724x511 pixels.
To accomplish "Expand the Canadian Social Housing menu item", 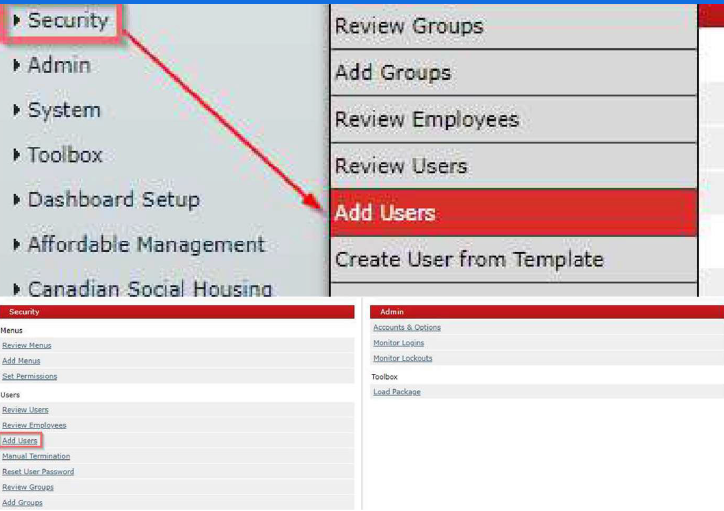I will (x=149, y=289).
